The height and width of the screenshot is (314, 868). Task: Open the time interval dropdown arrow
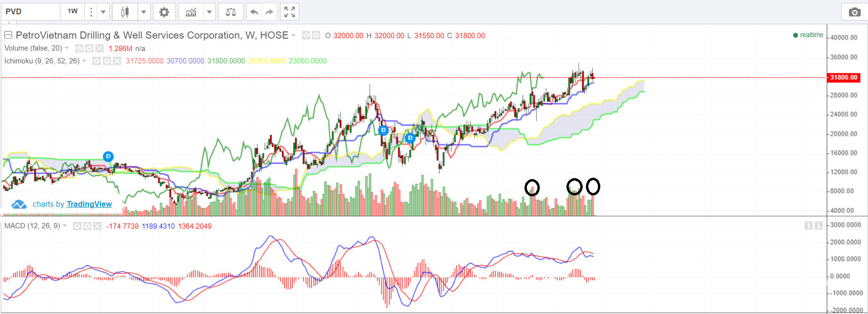point(103,12)
